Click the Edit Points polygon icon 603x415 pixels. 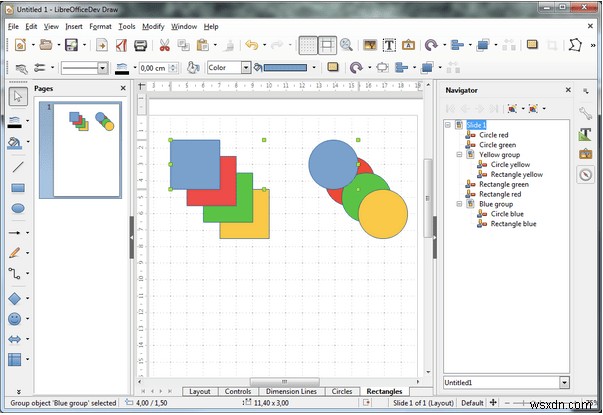(575, 45)
